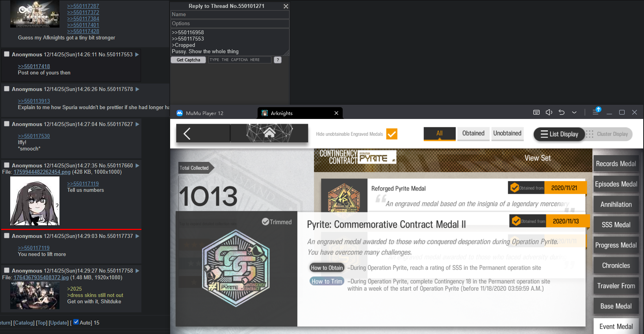The width and height of the screenshot is (644, 334).
Task: Click the captcha text input field
Action: (x=240, y=60)
